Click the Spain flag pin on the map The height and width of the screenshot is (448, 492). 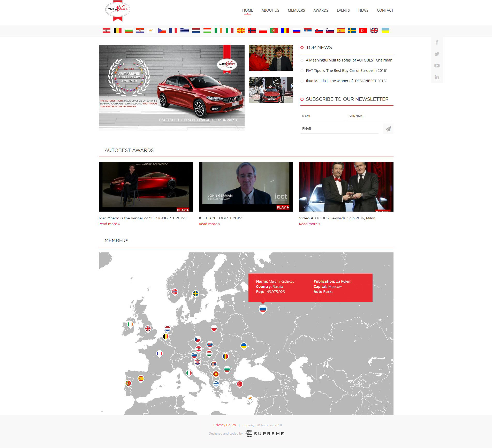[x=141, y=379]
